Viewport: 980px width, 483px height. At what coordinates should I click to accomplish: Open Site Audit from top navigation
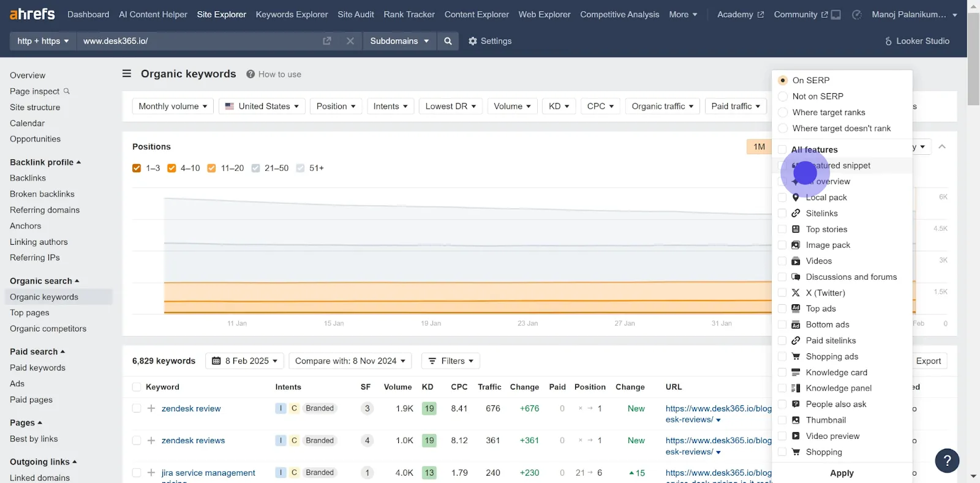(x=356, y=14)
